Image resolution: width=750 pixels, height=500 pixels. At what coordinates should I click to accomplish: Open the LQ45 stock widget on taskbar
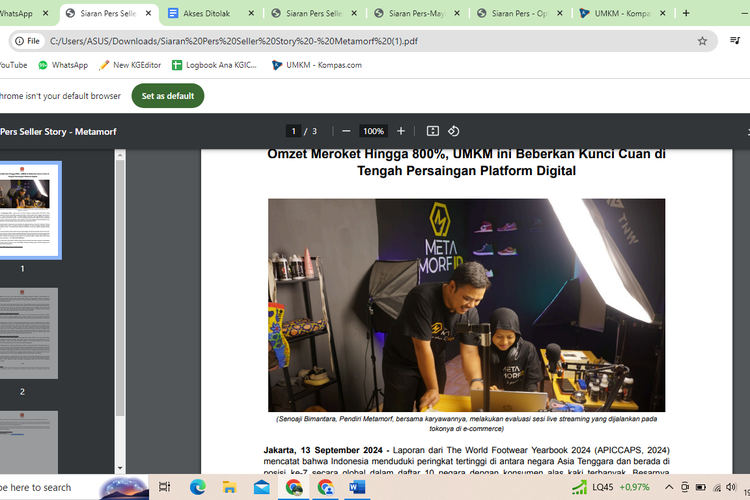coord(611,487)
